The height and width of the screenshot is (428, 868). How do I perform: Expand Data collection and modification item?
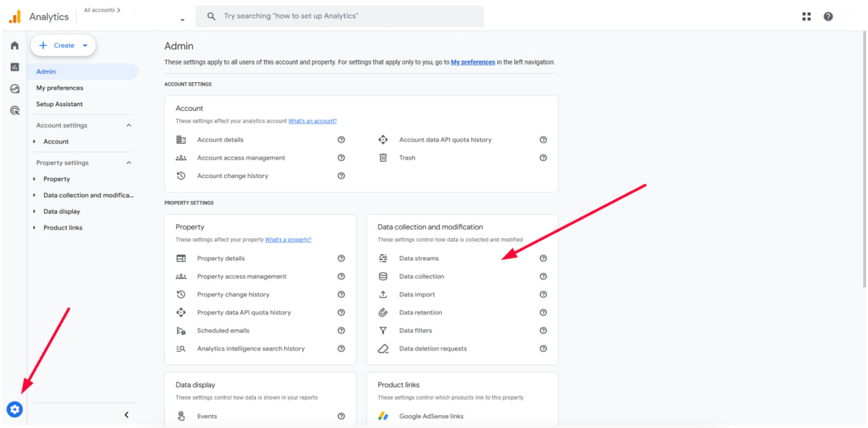35,195
